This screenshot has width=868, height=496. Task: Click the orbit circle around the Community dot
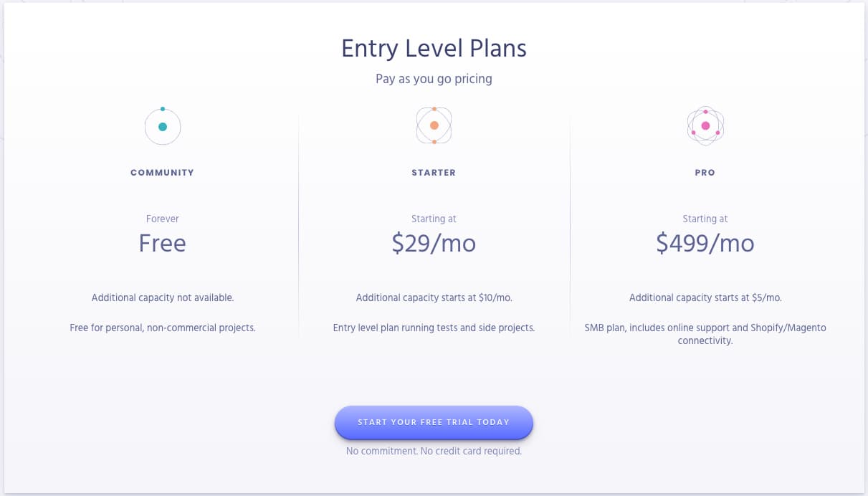pos(146,127)
